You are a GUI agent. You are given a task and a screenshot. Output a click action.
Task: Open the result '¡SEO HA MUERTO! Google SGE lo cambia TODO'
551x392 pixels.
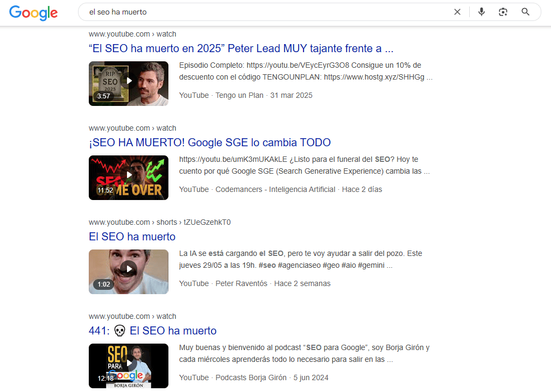(210, 142)
